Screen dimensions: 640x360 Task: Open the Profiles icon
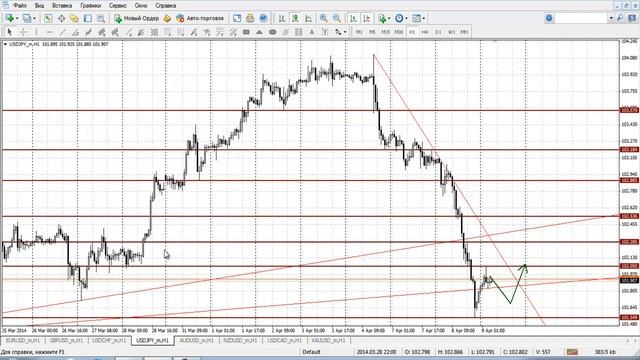tap(27, 18)
